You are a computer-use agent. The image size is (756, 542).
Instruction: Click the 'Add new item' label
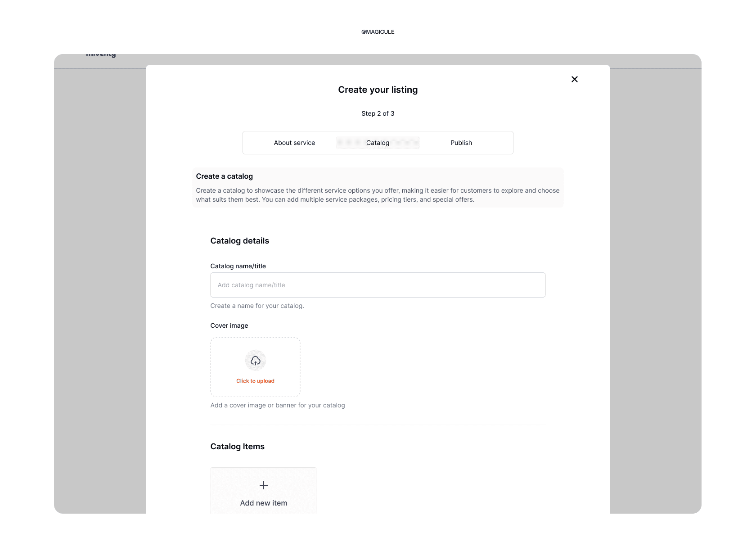coord(264,503)
